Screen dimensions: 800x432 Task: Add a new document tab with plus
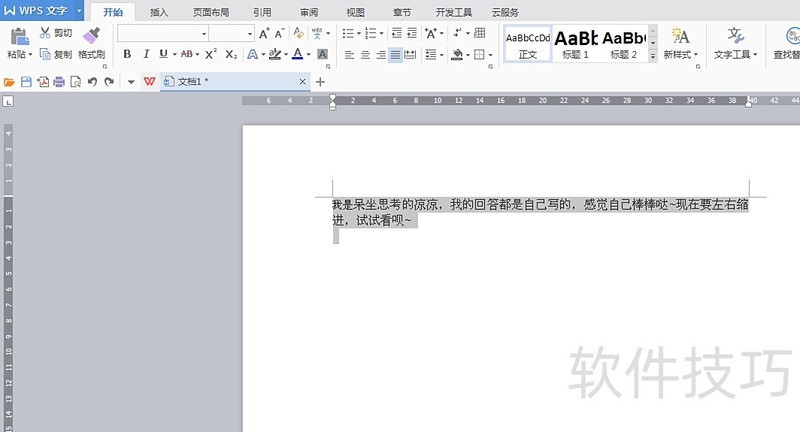coord(320,81)
